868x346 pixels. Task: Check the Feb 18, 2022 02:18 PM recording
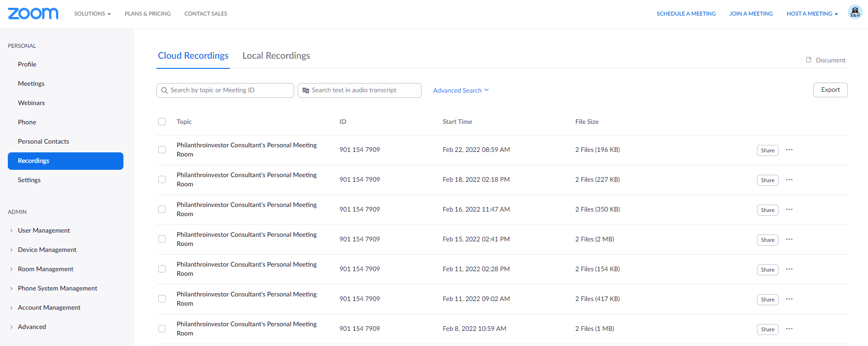coord(162,179)
